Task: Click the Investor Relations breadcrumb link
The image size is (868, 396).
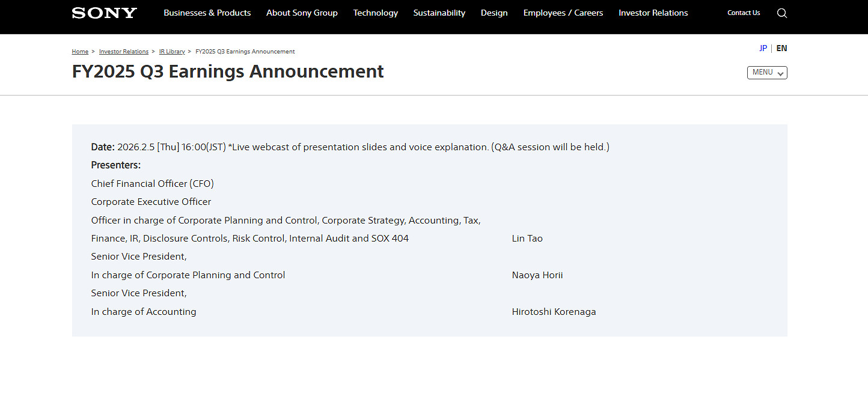Action: point(124,52)
